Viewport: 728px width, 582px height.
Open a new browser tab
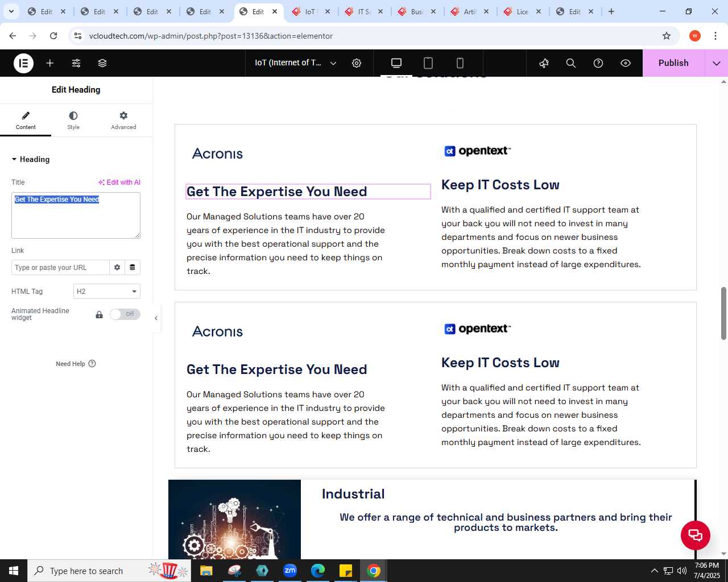(x=611, y=11)
